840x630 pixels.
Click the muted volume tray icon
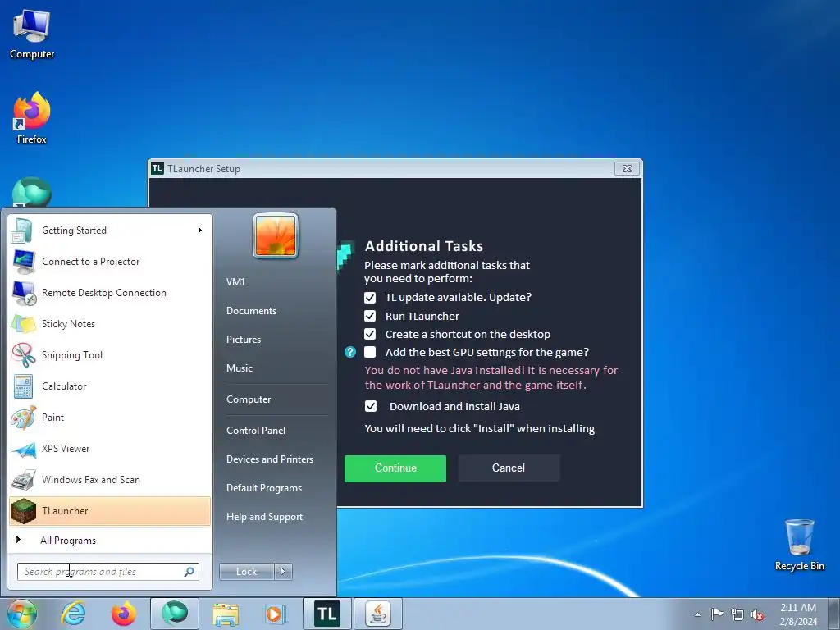pyautogui.click(x=757, y=614)
